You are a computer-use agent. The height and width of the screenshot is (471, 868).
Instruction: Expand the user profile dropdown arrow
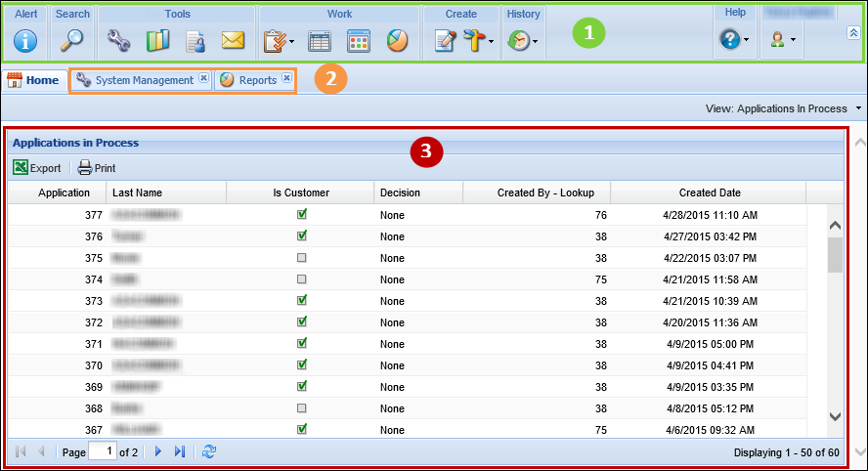click(x=794, y=40)
